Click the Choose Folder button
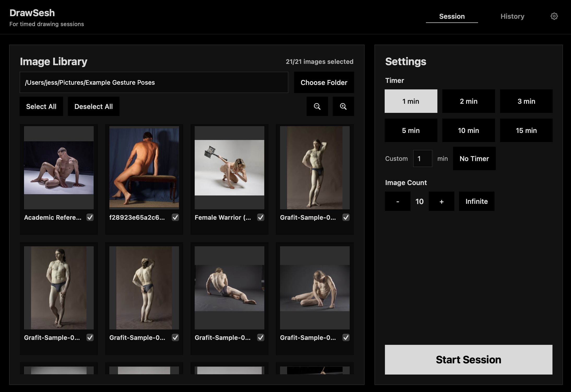The height and width of the screenshot is (392, 571). [x=324, y=82]
